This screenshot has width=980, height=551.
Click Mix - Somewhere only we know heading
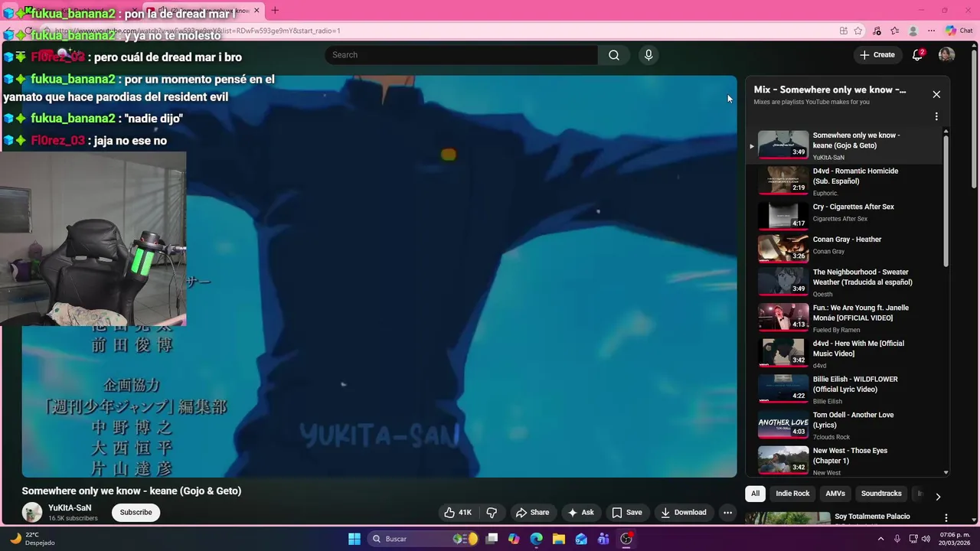coord(829,90)
